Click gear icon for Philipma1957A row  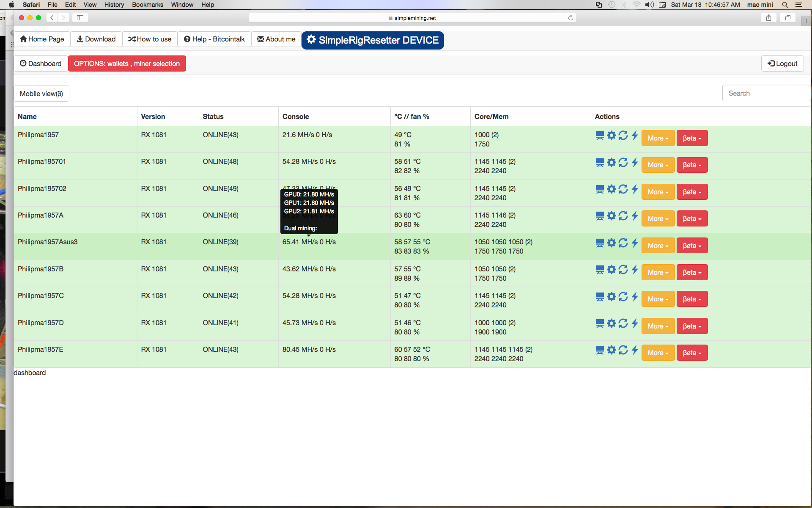pyautogui.click(x=612, y=216)
